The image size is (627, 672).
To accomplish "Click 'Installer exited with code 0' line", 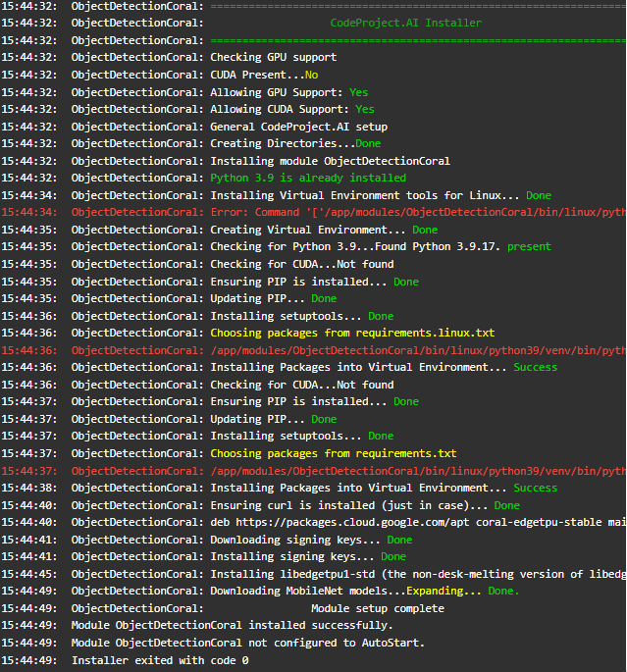I will click(126, 660).
